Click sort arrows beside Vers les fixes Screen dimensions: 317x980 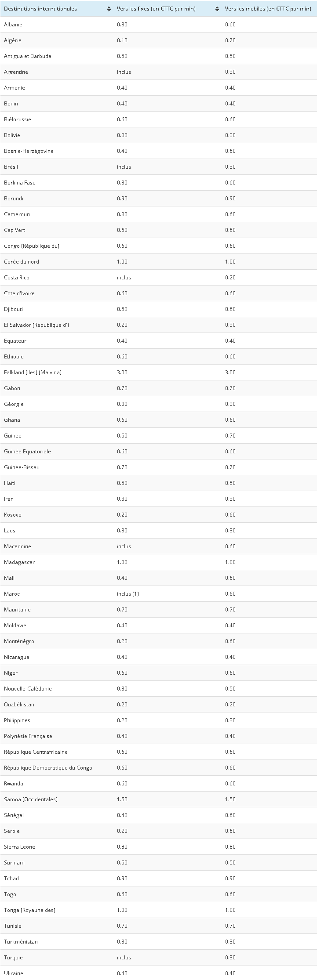[217, 9]
